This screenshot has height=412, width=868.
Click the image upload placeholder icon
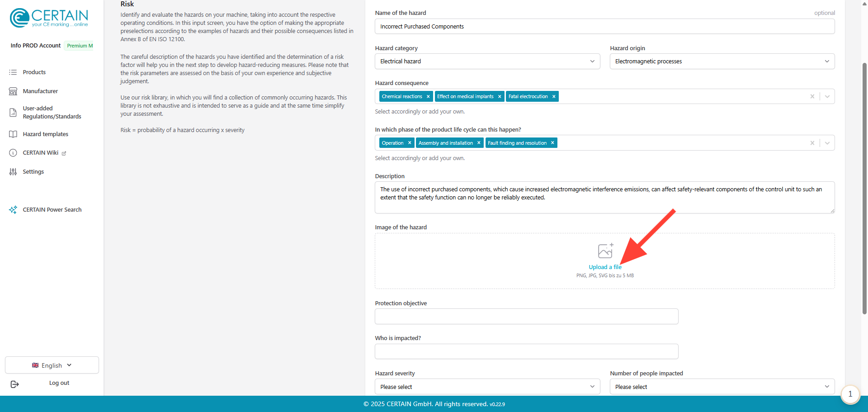point(605,251)
